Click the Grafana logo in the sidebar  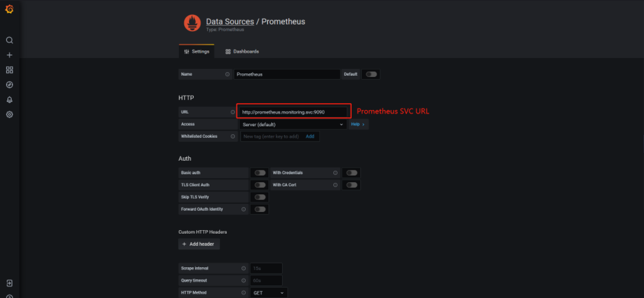click(9, 10)
